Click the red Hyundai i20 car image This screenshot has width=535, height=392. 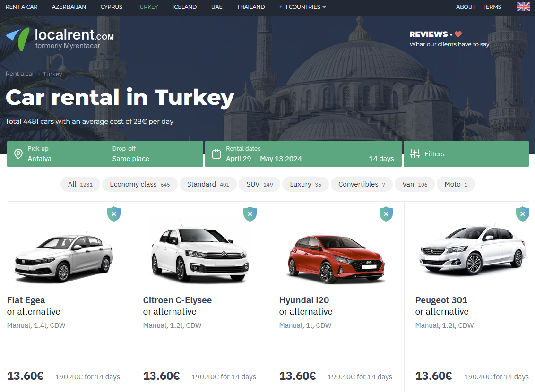tap(336, 257)
